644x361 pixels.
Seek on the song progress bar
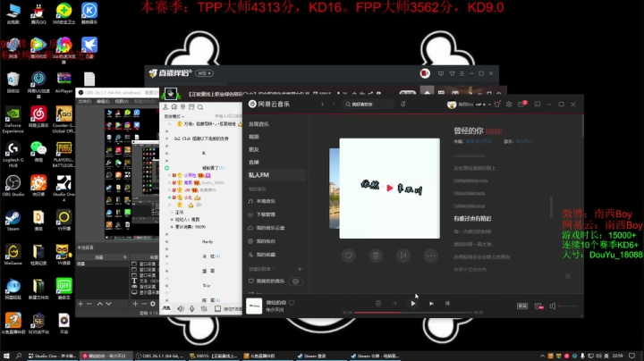[413, 313]
